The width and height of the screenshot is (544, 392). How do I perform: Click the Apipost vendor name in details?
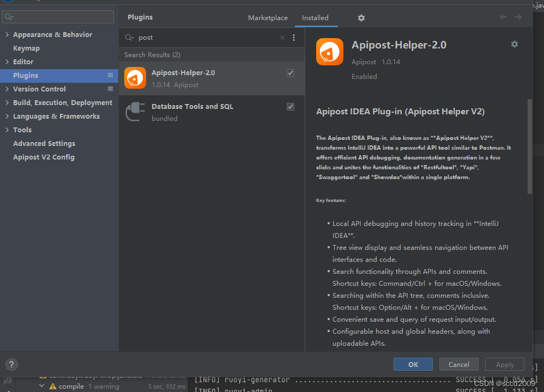(364, 62)
